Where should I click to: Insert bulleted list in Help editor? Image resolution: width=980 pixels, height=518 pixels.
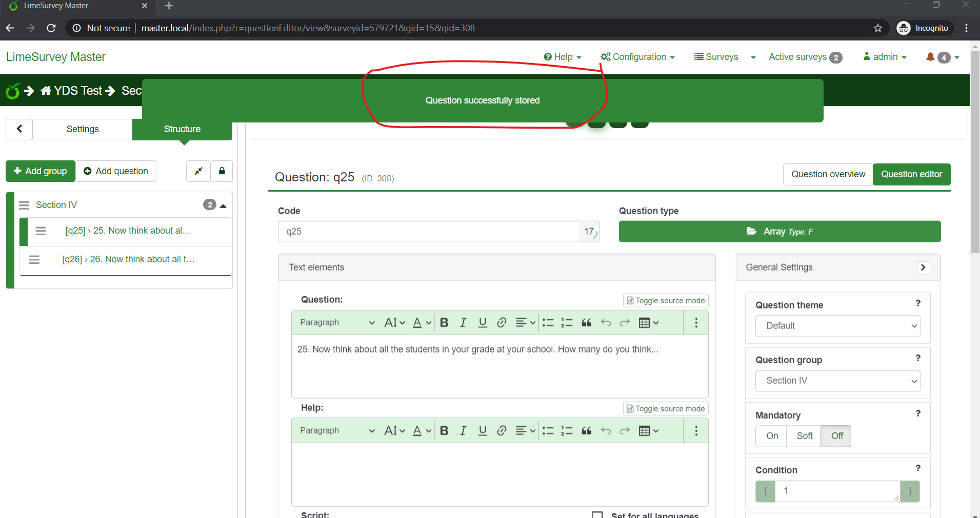pos(548,430)
